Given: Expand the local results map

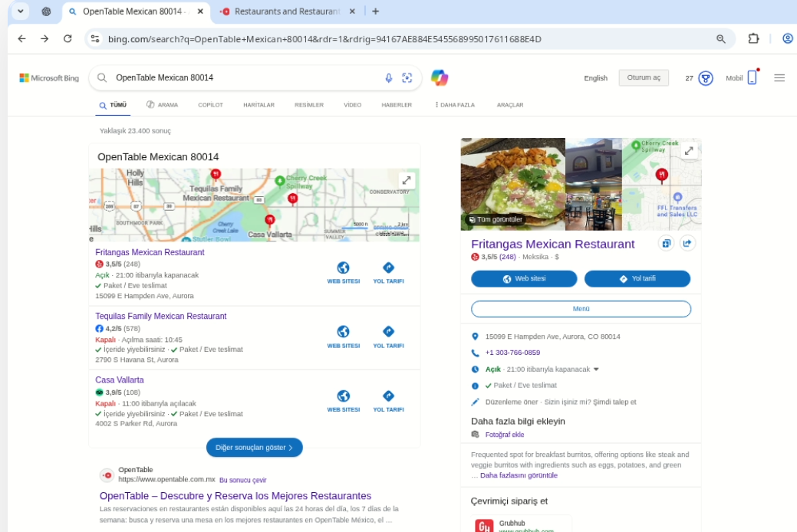Looking at the screenshot, I should [406, 180].
